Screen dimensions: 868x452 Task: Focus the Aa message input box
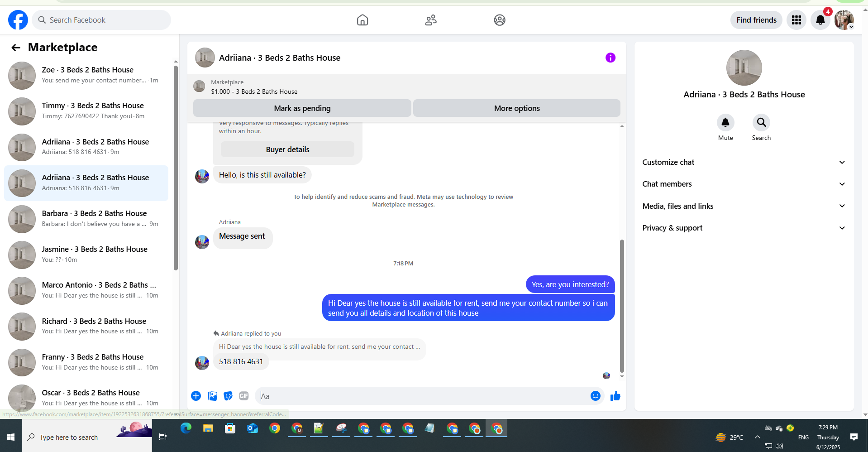(x=424, y=396)
